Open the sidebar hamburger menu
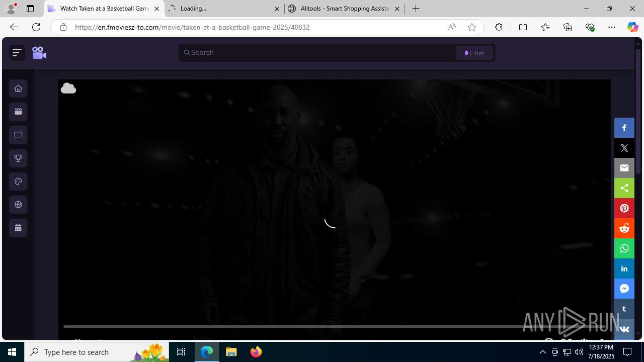Image resolution: width=644 pixels, height=362 pixels. tap(17, 52)
